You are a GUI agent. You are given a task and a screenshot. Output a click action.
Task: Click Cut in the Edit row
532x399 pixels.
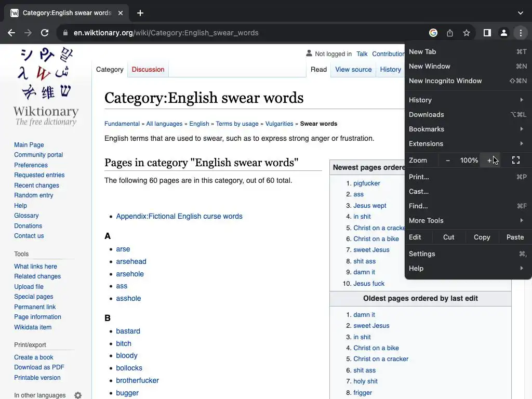[448, 237]
